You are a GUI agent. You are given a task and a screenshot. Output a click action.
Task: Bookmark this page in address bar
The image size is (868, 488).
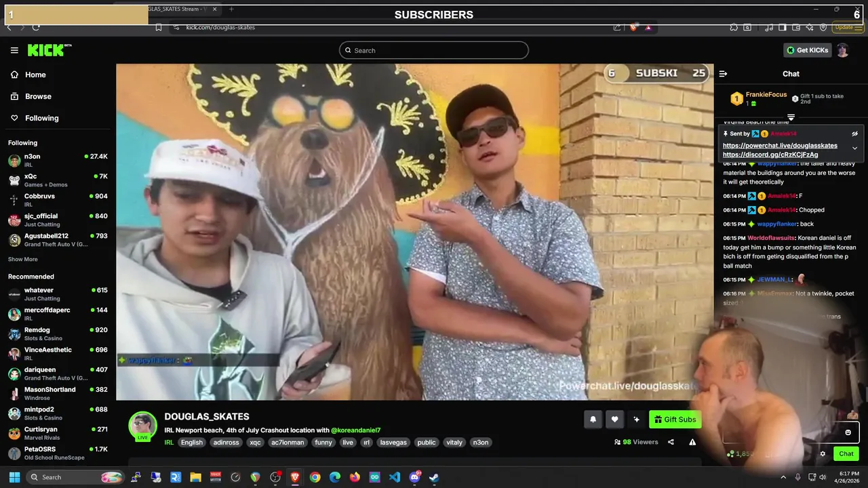(x=158, y=27)
